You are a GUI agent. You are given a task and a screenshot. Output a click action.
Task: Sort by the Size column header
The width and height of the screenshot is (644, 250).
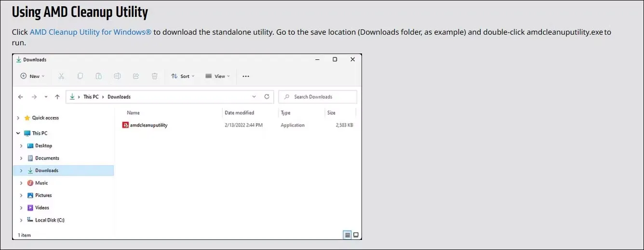point(331,113)
